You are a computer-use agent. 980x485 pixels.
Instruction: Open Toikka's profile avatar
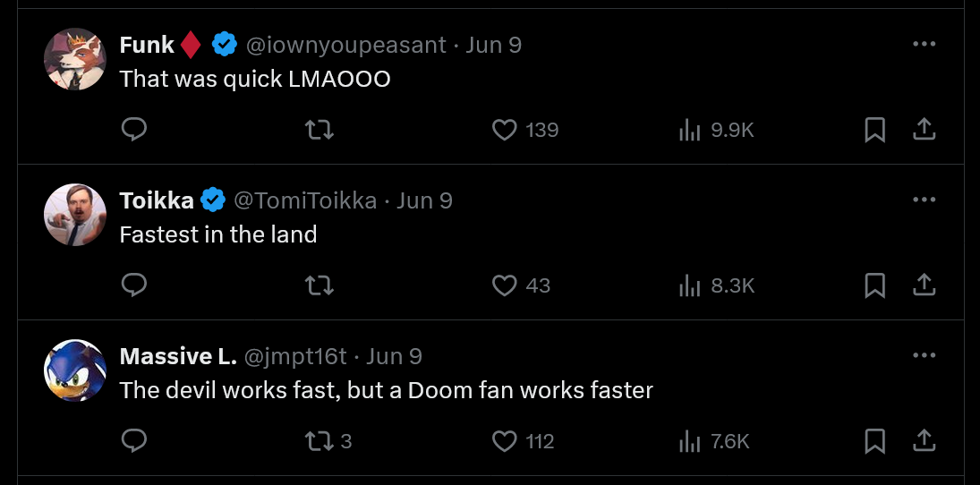coord(75,215)
